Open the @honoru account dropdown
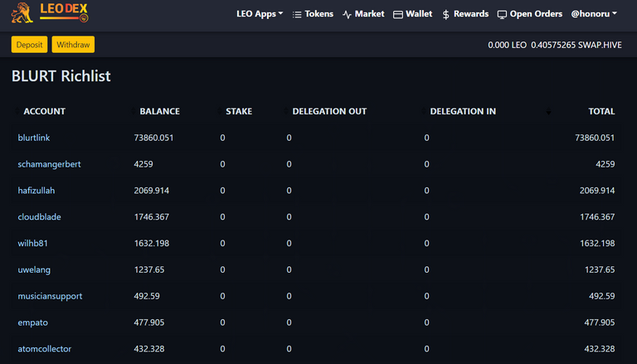Viewport: 637px width, 364px height. coord(595,14)
